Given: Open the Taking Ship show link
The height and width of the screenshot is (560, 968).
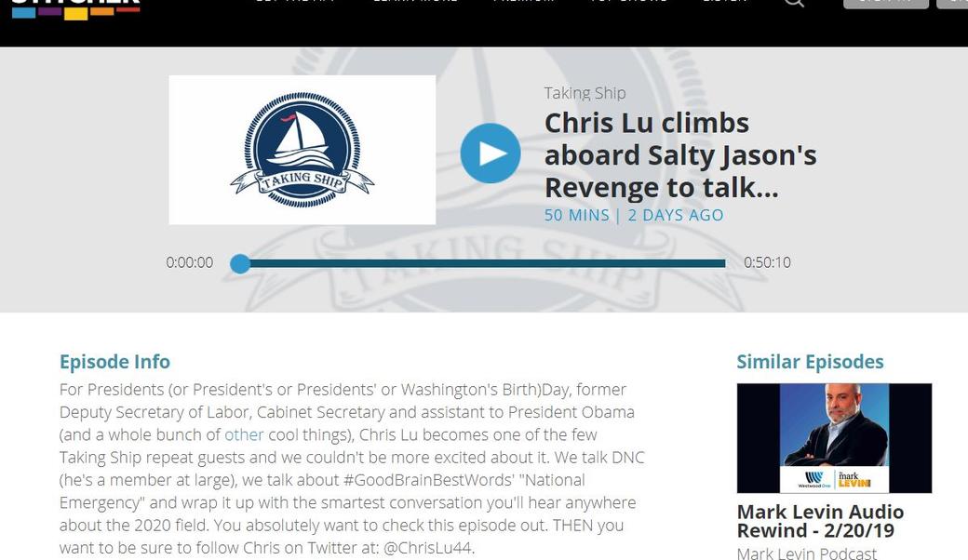Looking at the screenshot, I should coord(585,93).
